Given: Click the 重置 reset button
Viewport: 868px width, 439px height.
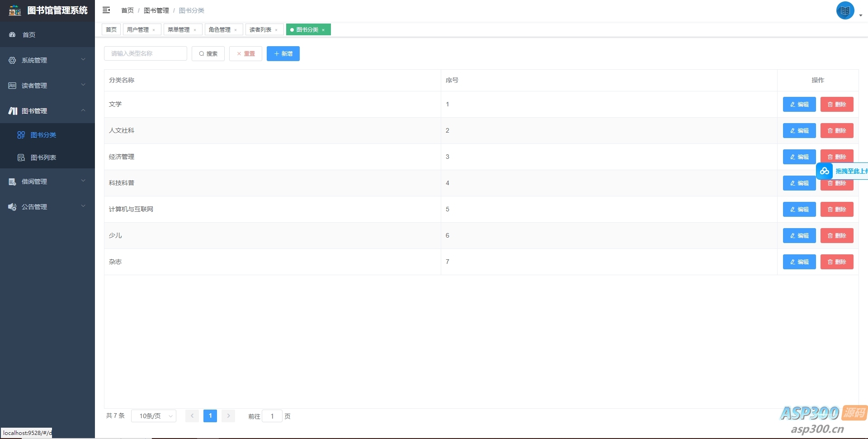Looking at the screenshot, I should coord(245,53).
